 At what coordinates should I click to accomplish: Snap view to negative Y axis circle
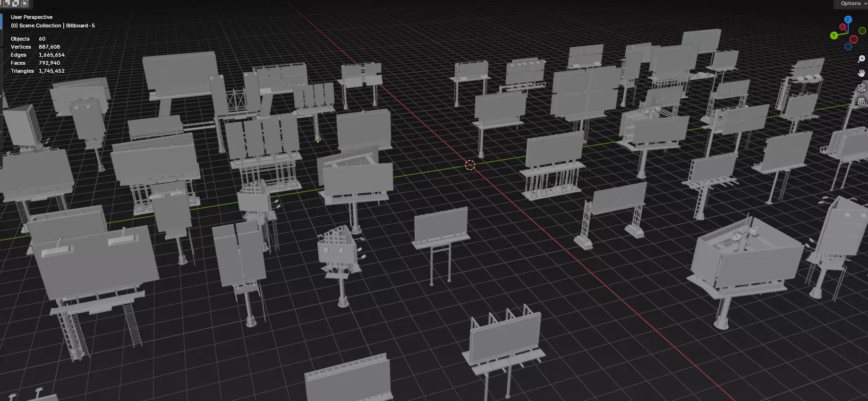862,31
